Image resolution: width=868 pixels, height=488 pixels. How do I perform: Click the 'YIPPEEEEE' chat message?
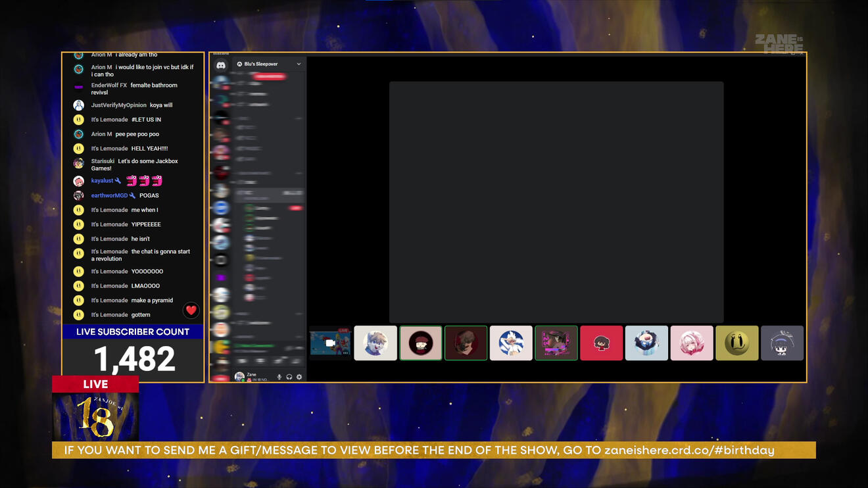click(146, 224)
